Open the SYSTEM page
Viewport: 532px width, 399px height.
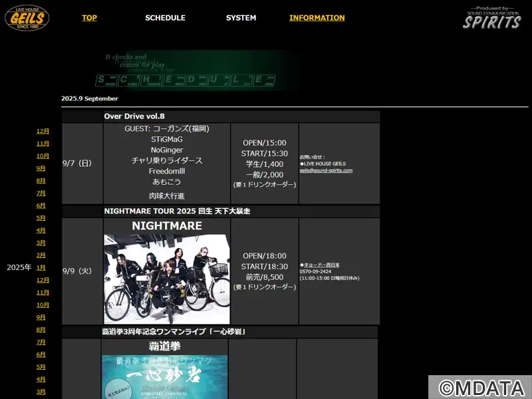pyautogui.click(x=241, y=18)
